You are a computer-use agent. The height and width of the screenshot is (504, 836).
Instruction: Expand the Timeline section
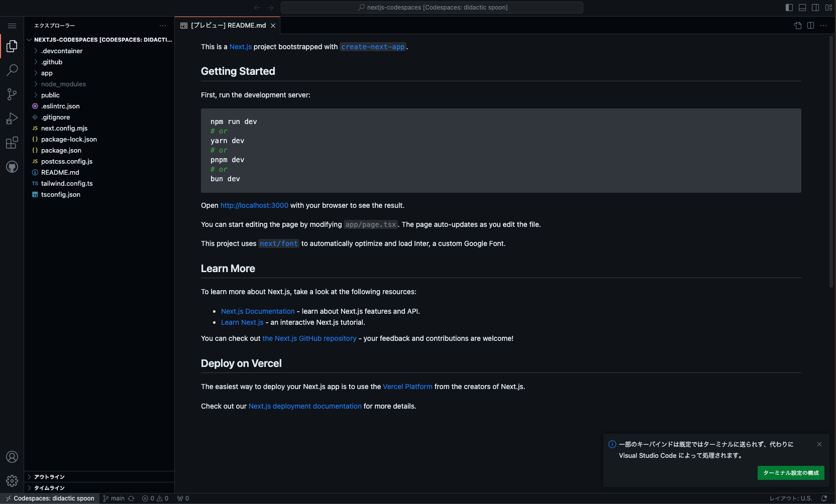[99, 488]
